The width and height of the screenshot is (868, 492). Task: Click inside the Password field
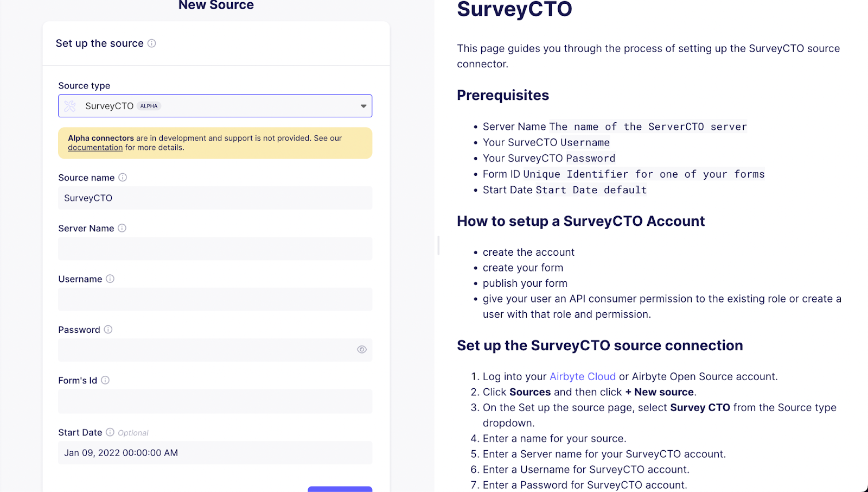click(x=206, y=350)
